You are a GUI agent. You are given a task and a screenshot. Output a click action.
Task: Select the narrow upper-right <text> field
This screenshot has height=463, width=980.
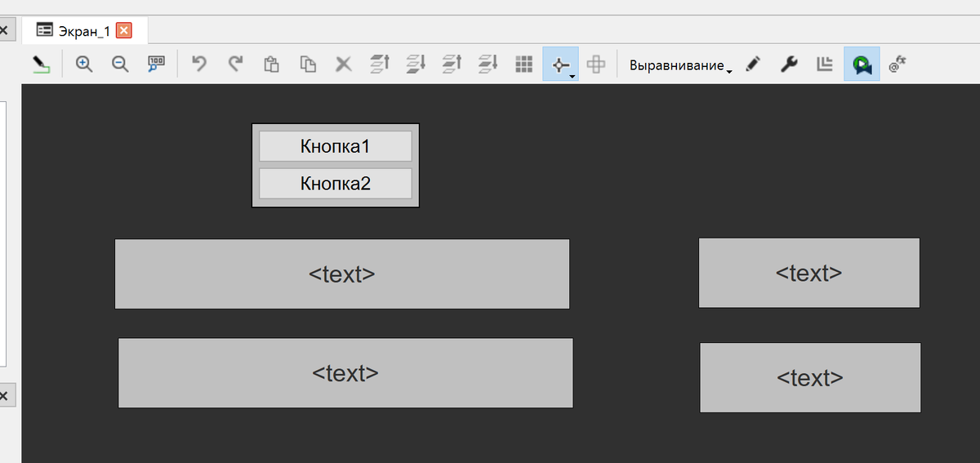coord(809,273)
